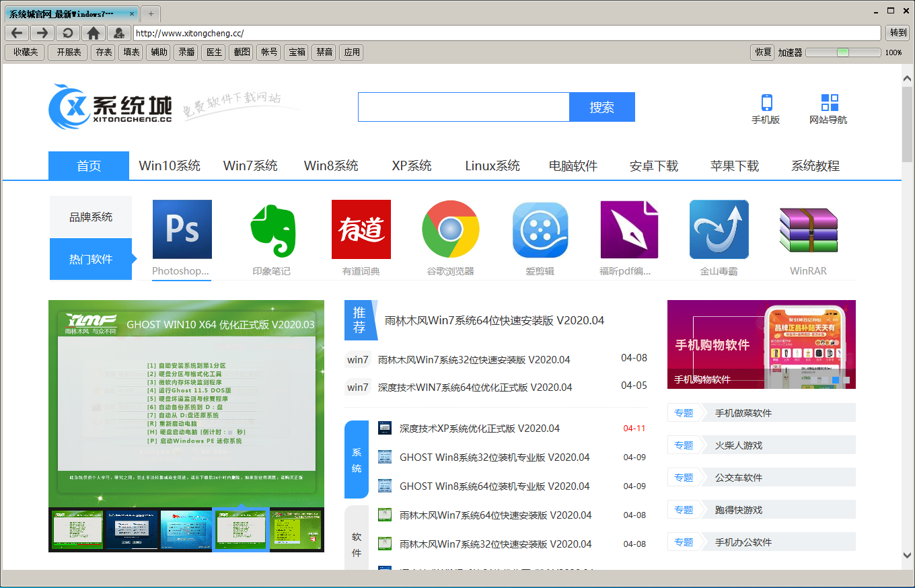Click the 手机购物软件 banner image
Screen dimensions: 915x588
tap(762, 344)
